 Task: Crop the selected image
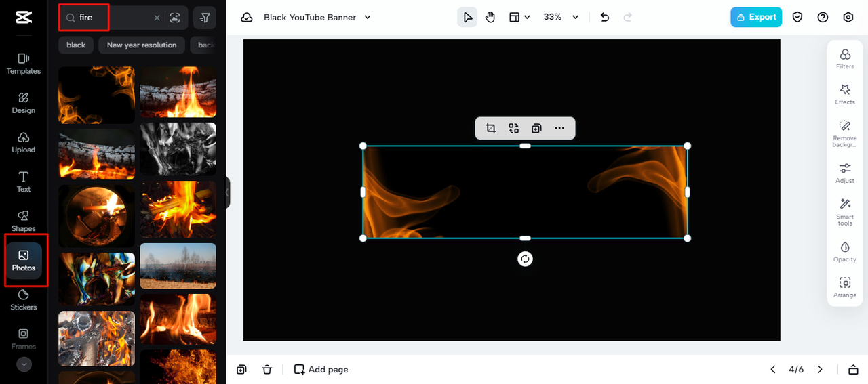(x=490, y=128)
